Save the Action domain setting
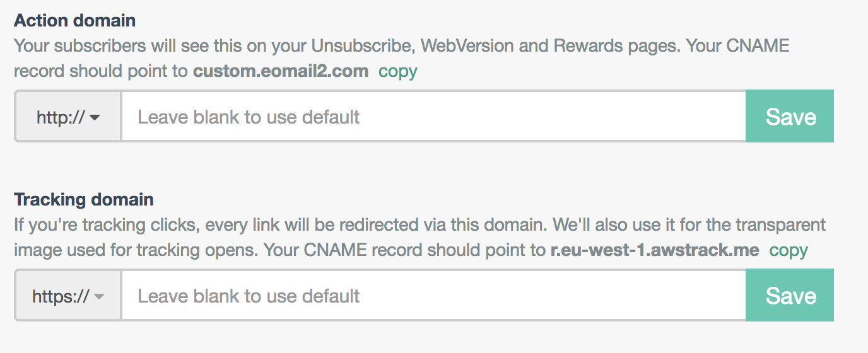This screenshot has width=868, height=353. (790, 117)
